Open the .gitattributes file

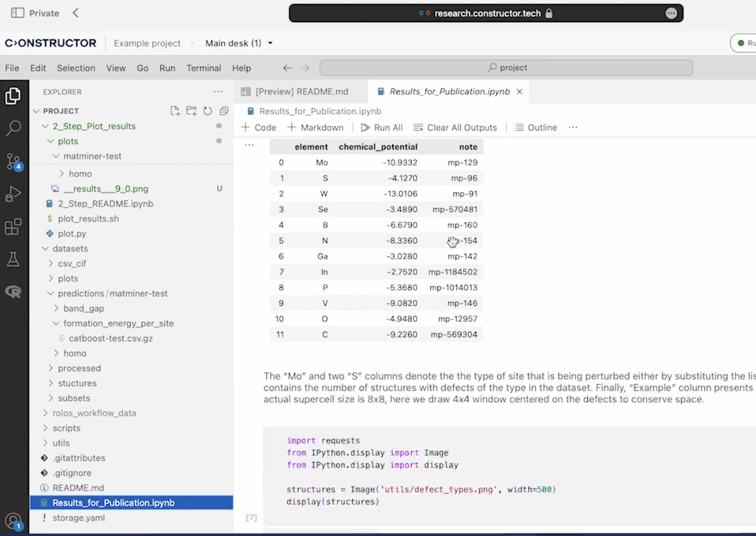tap(79, 458)
